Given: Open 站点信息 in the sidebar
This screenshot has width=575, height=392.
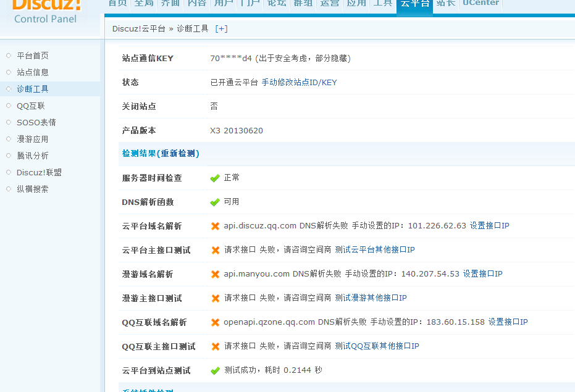Looking at the screenshot, I should click(x=33, y=72).
